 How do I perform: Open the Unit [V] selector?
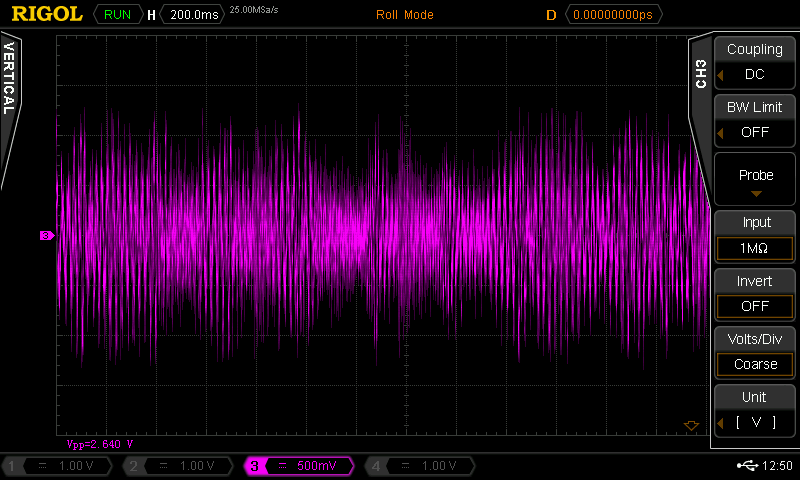755,411
